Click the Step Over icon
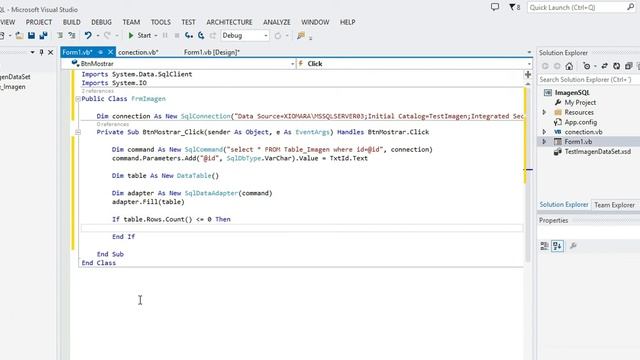Viewport: 640px width, 360px height. [x=201, y=36]
